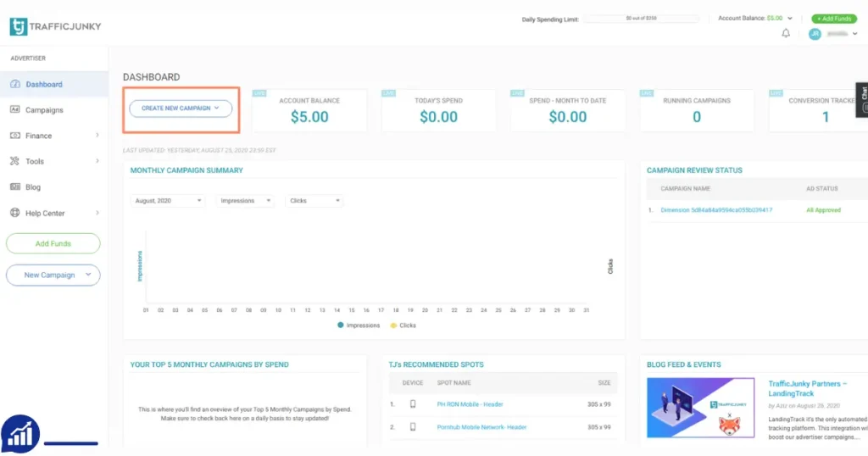The image size is (868, 456).
Task: Click the Tools sidebar icon
Action: pyautogui.click(x=15, y=161)
